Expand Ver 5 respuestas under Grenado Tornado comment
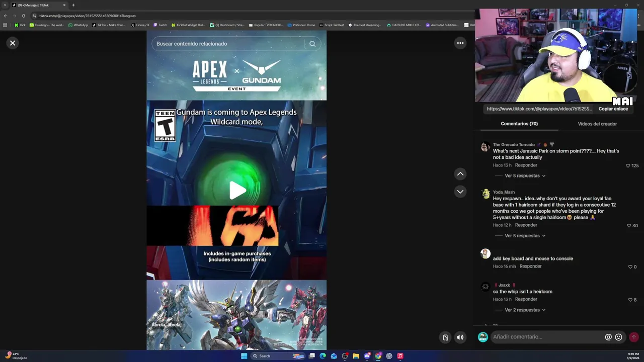 [525, 175]
